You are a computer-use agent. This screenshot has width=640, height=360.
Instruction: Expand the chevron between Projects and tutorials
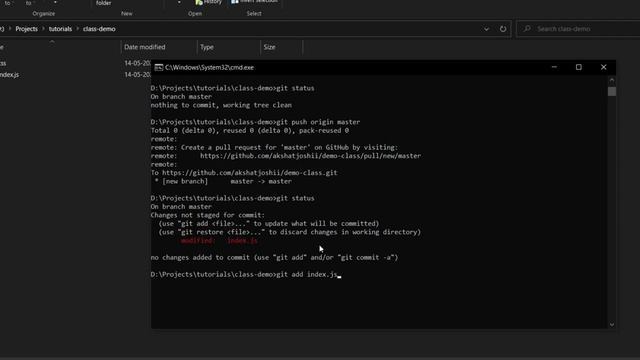(x=43, y=29)
